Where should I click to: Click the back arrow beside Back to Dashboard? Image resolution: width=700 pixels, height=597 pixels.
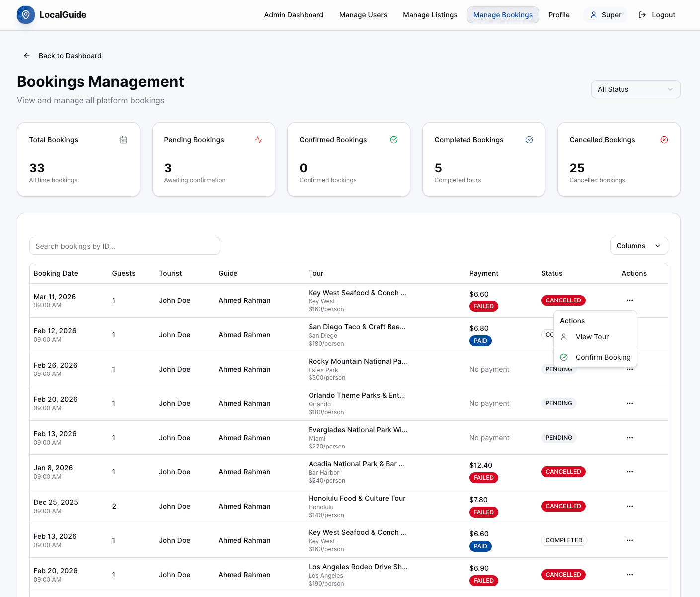[27, 56]
